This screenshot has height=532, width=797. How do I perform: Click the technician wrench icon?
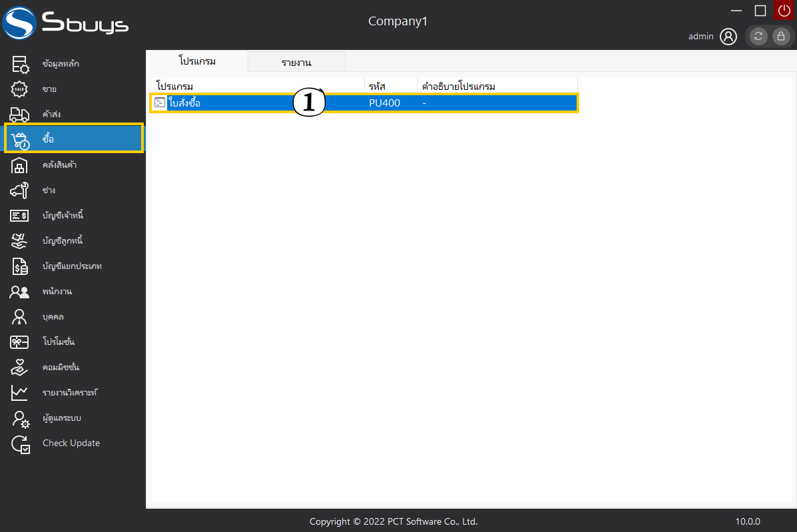tap(19, 190)
